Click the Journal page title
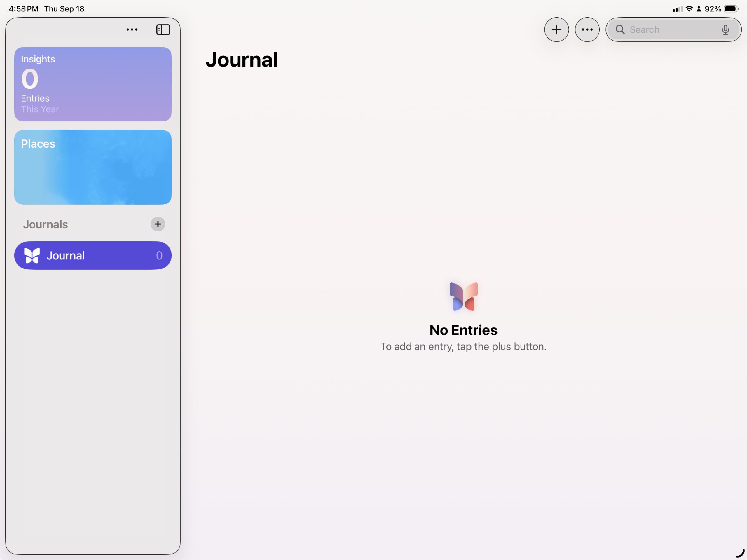The height and width of the screenshot is (560, 747). (242, 60)
